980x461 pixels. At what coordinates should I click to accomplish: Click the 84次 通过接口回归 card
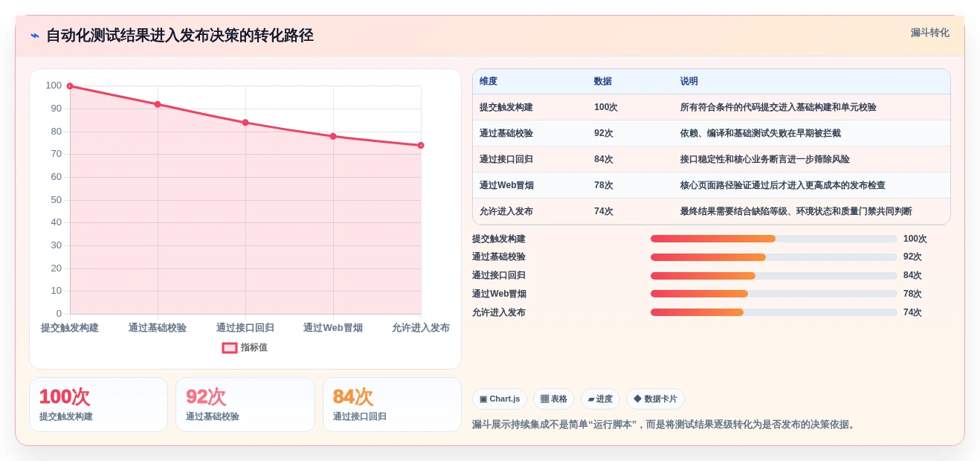point(392,404)
